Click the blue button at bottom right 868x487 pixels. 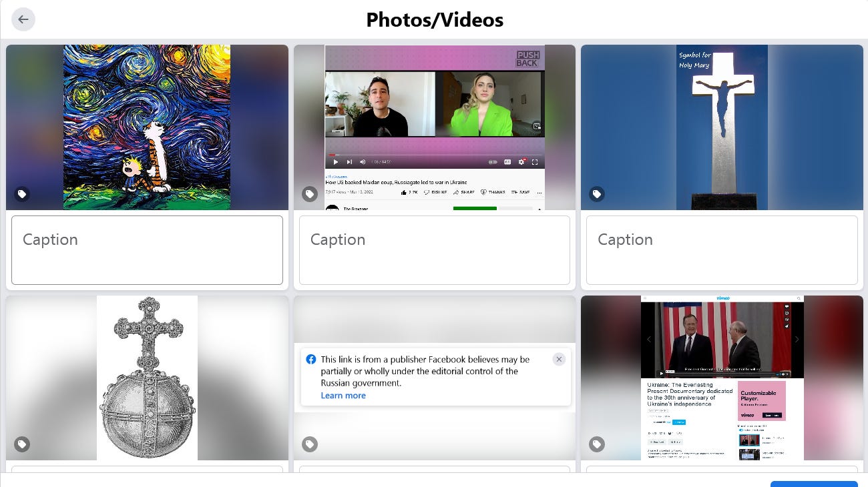tap(814, 484)
